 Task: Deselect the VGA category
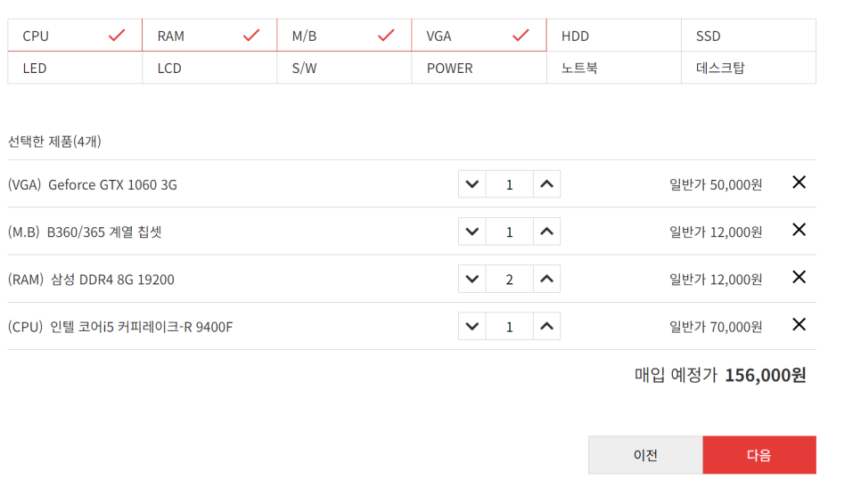click(x=479, y=36)
